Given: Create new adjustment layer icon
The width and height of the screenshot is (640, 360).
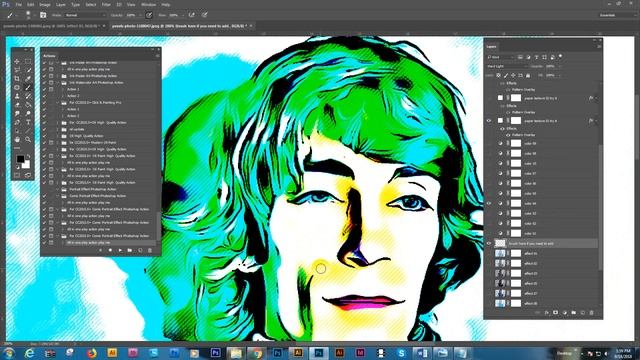Looking at the screenshot, I should click(564, 313).
